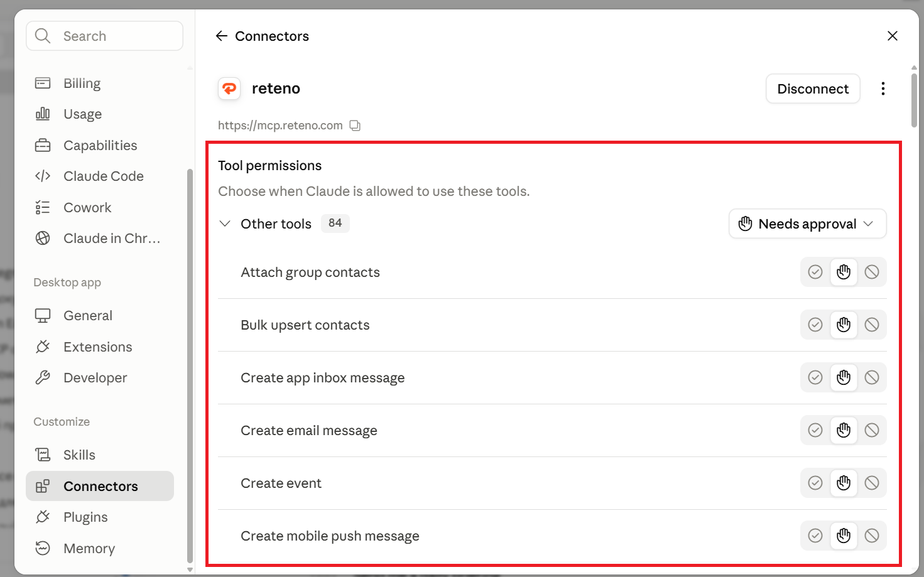Image resolution: width=924 pixels, height=577 pixels.
Task: Click the Claude Code brackets icon
Action: pos(43,176)
